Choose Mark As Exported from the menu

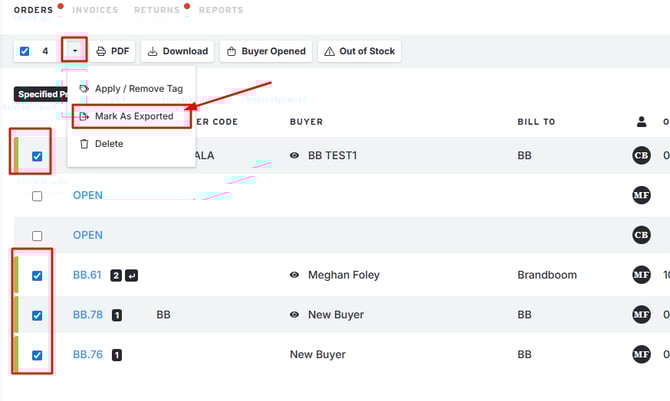[x=133, y=116]
